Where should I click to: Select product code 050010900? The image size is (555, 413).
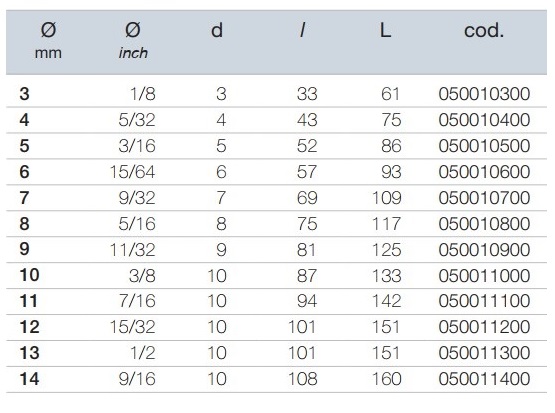pos(484,250)
